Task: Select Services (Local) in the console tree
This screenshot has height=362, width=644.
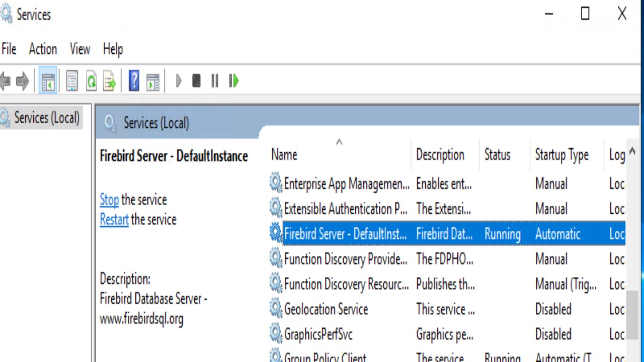Action: [x=47, y=118]
